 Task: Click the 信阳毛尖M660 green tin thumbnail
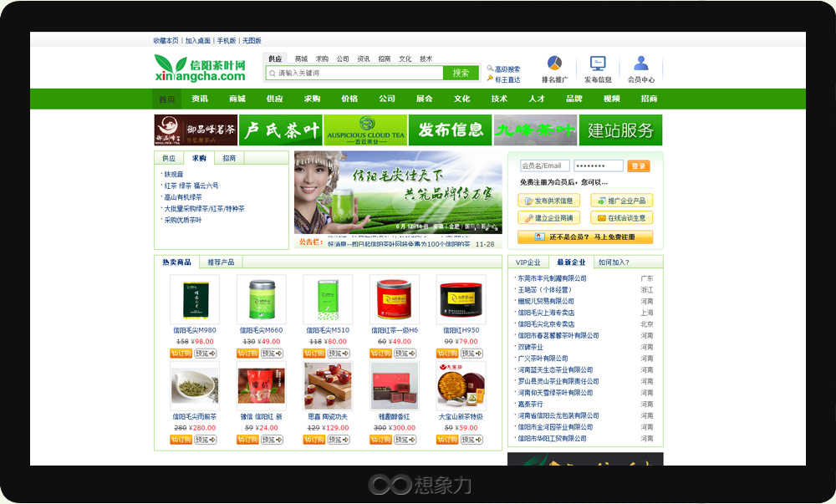pos(261,299)
